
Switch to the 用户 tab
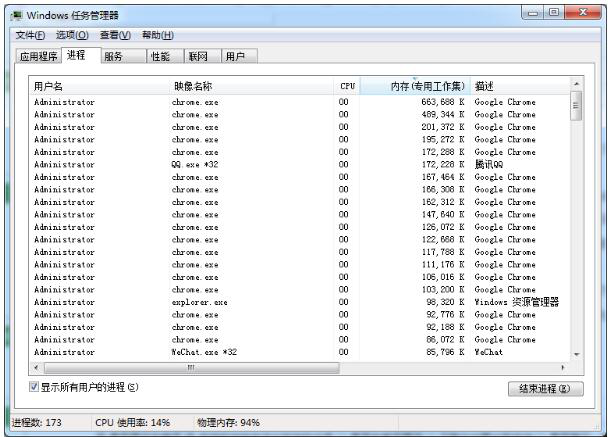pos(235,57)
